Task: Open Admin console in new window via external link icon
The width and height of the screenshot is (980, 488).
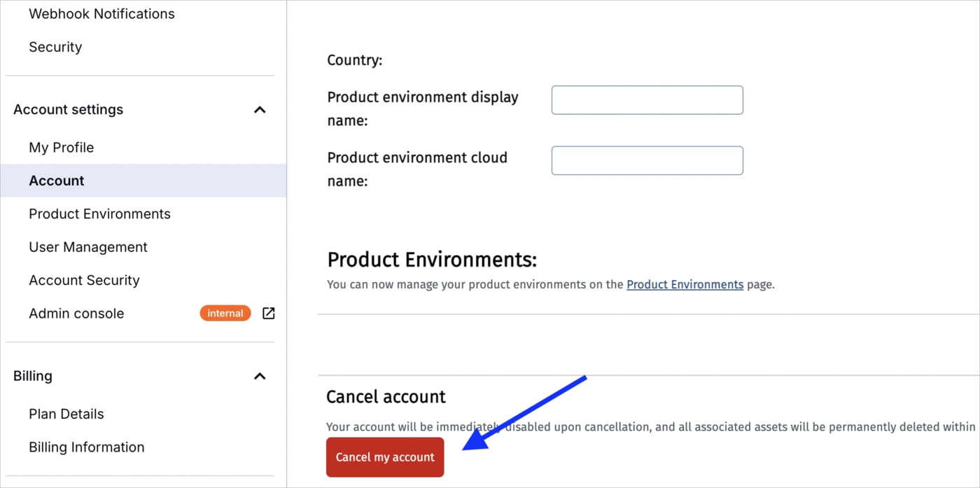Action: [268, 313]
